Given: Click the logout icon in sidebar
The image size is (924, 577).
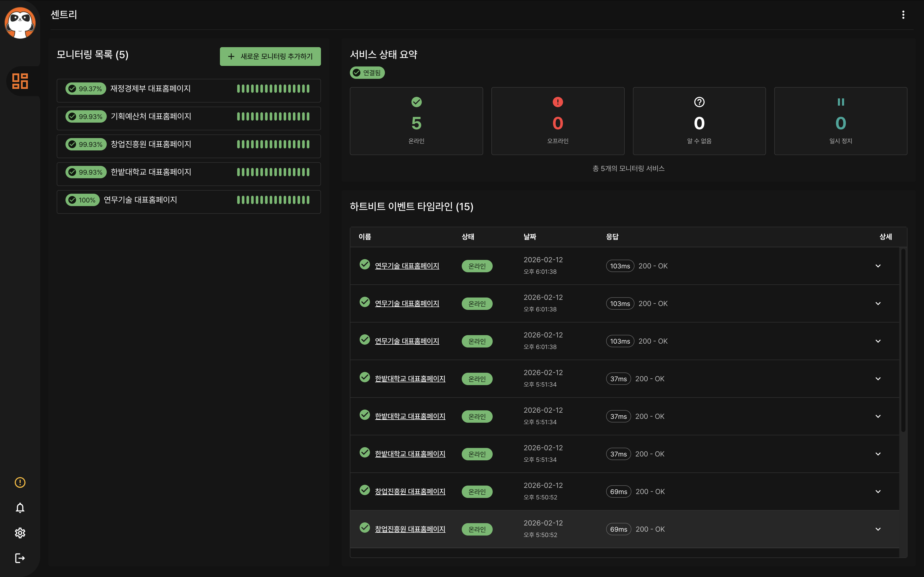Looking at the screenshot, I should click(x=20, y=558).
